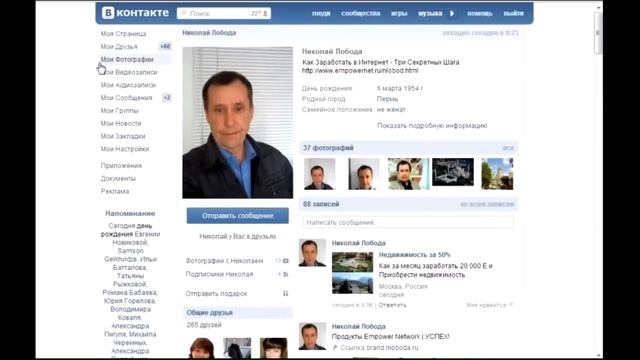Open Мои Настройки
This screenshot has height=360, width=640.
125,149
